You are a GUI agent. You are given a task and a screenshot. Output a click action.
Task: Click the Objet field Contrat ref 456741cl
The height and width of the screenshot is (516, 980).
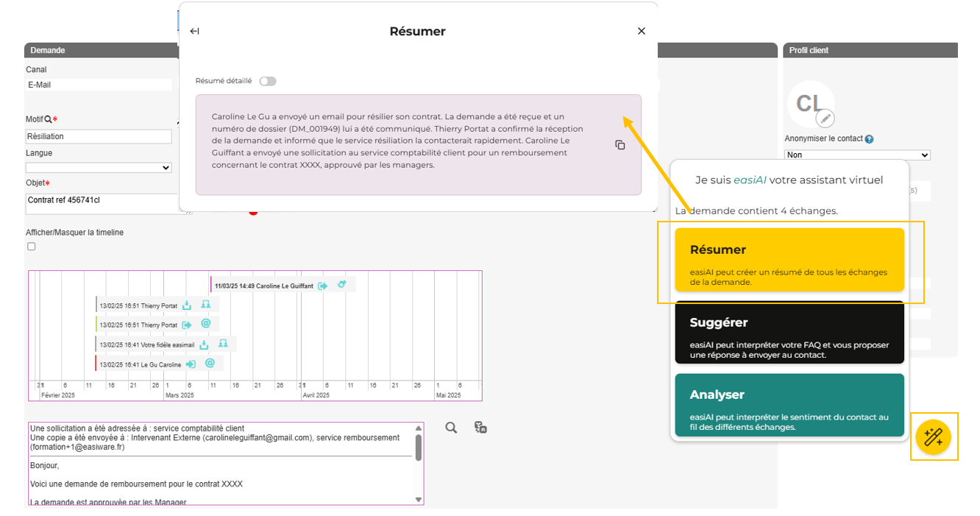(x=108, y=203)
